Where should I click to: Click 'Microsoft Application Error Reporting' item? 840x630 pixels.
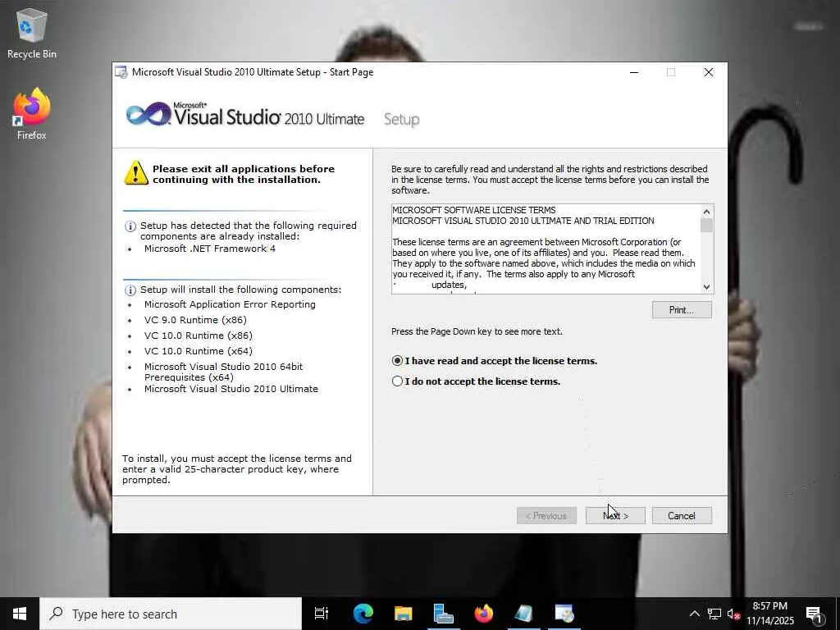coord(230,304)
